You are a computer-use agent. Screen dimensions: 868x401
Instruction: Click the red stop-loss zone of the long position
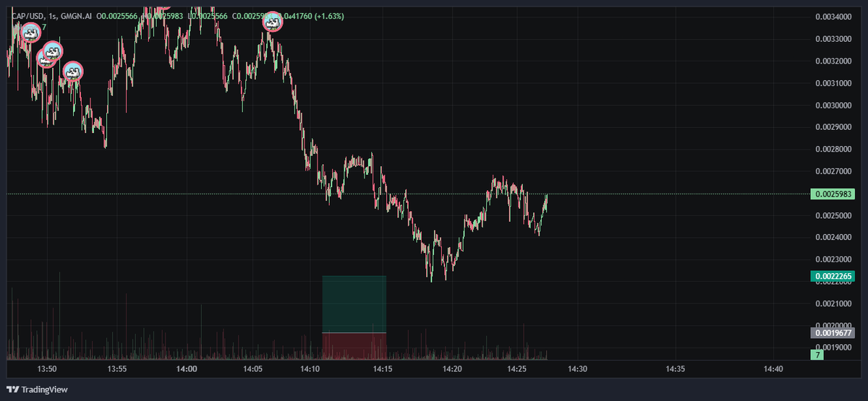pos(354,345)
